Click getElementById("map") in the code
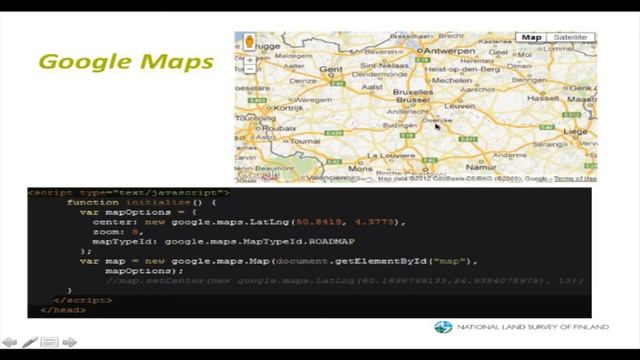The width and height of the screenshot is (640, 360). pyautogui.click(x=402, y=261)
